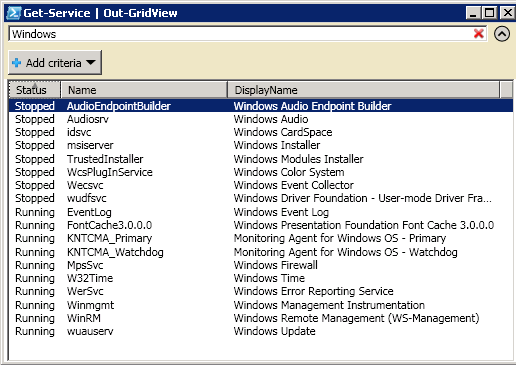
Task: Click the PowerShell icon in title bar
Action: (14, 13)
